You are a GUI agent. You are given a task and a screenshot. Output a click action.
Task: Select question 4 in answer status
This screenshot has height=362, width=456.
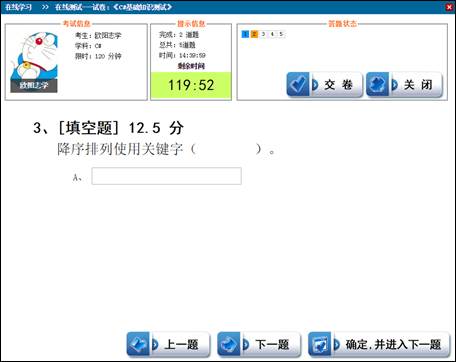click(272, 34)
